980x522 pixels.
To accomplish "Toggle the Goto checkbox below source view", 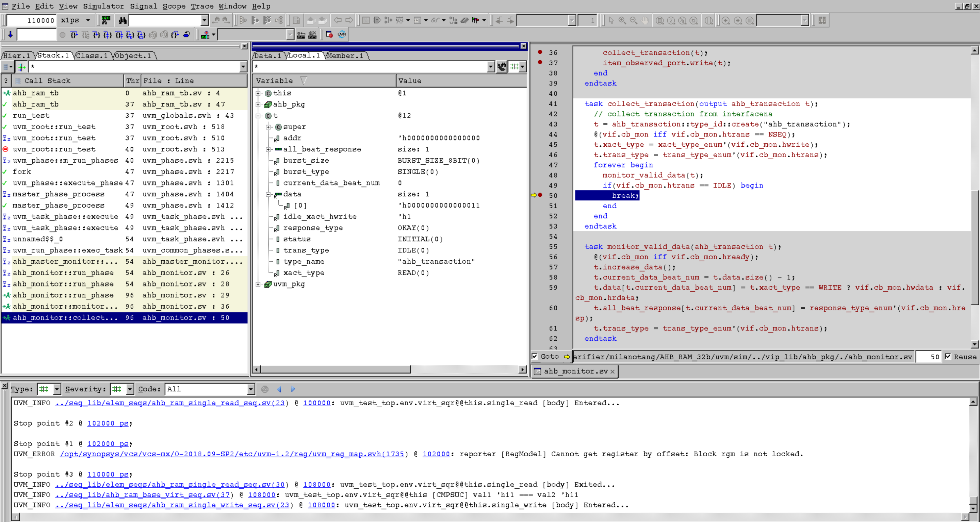I will [535, 357].
